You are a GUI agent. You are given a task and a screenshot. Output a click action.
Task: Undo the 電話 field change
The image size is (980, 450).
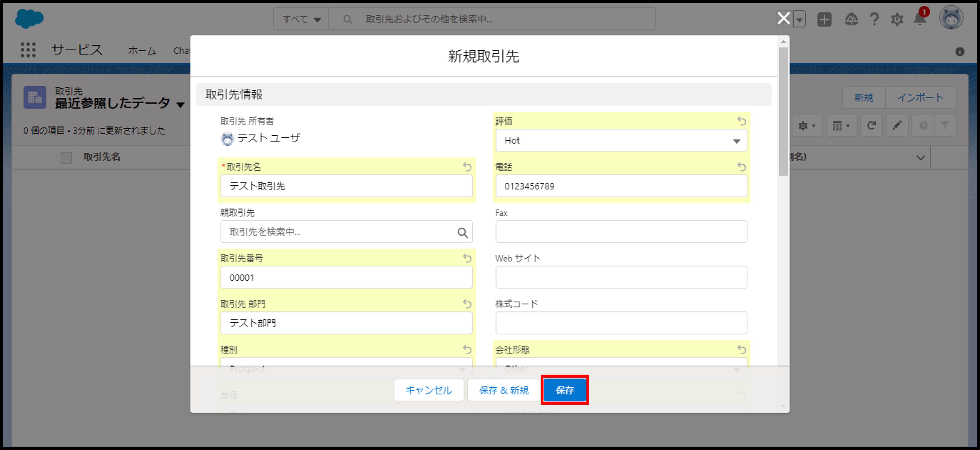point(741,166)
